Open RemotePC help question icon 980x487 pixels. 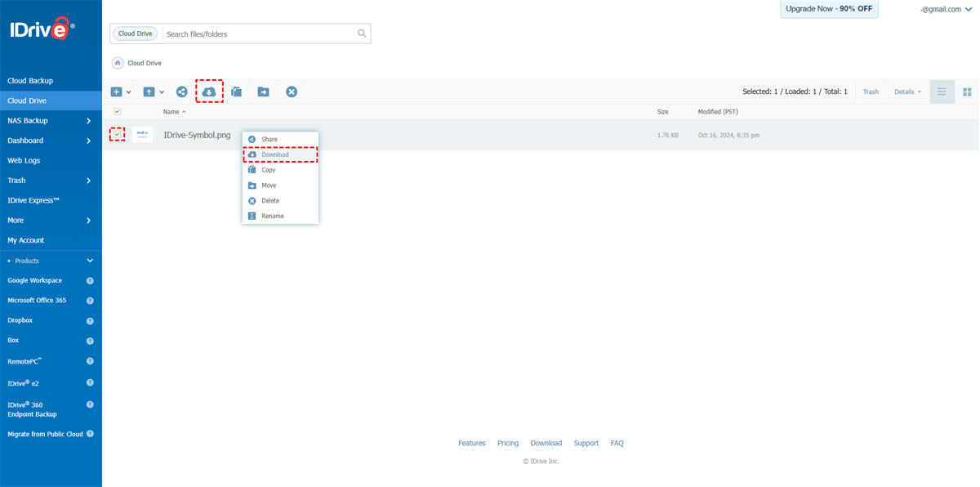90,361
